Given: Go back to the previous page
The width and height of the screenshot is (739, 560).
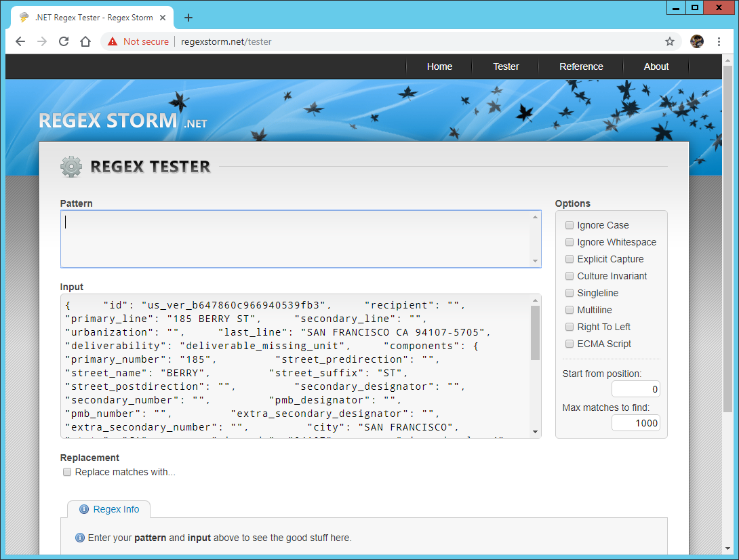Looking at the screenshot, I should coord(20,41).
